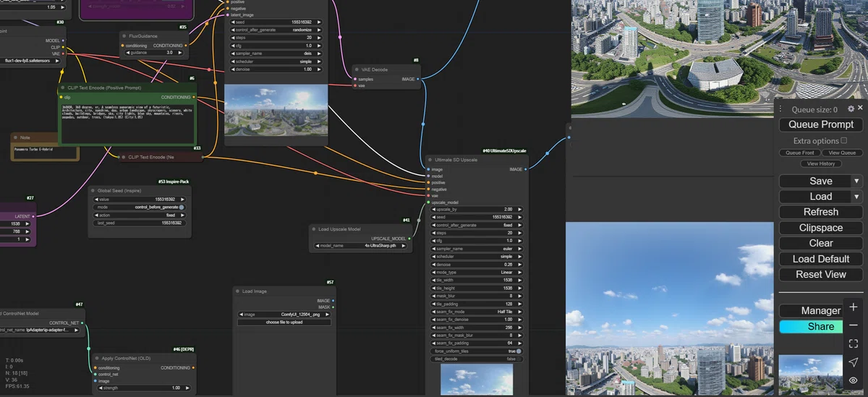This screenshot has height=397, width=868.
Task: Fit view using the frame icon
Action: coord(854,343)
